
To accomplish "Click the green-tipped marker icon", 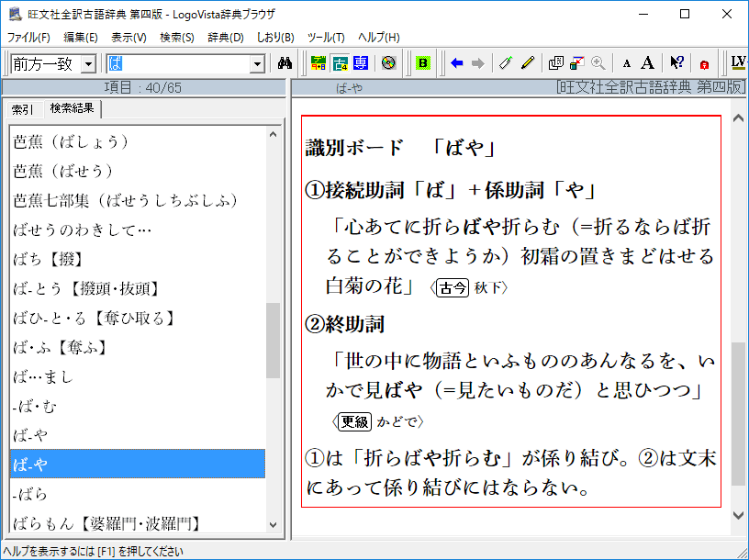I will pos(506,63).
